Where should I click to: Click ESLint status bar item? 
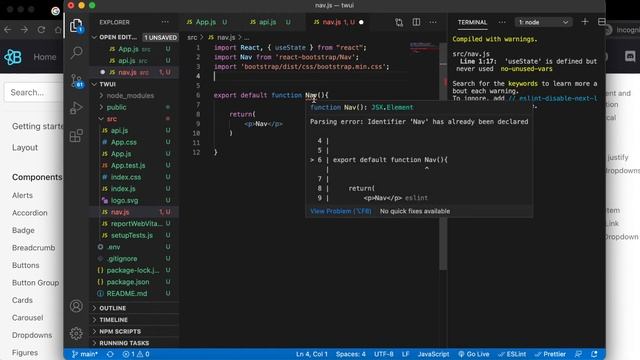click(512, 354)
